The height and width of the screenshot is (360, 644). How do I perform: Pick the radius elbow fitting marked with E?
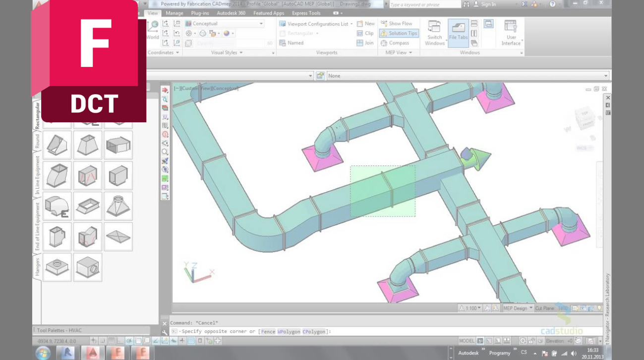click(x=57, y=206)
